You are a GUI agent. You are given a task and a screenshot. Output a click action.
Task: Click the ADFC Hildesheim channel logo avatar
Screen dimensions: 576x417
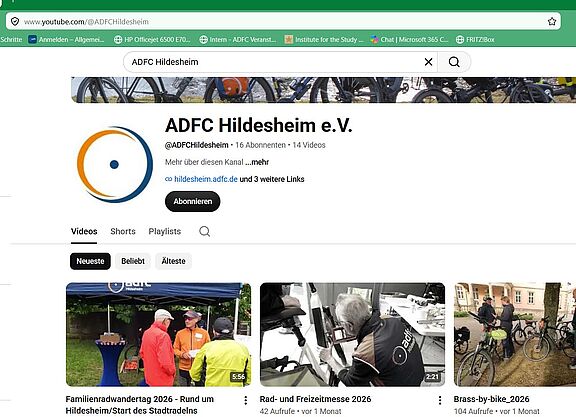115,164
